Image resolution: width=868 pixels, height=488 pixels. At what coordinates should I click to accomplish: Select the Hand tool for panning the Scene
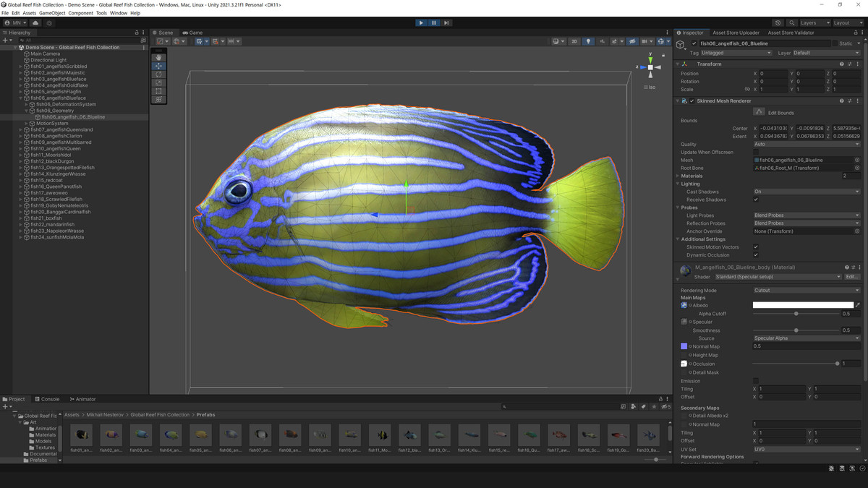click(x=158, y=57)
